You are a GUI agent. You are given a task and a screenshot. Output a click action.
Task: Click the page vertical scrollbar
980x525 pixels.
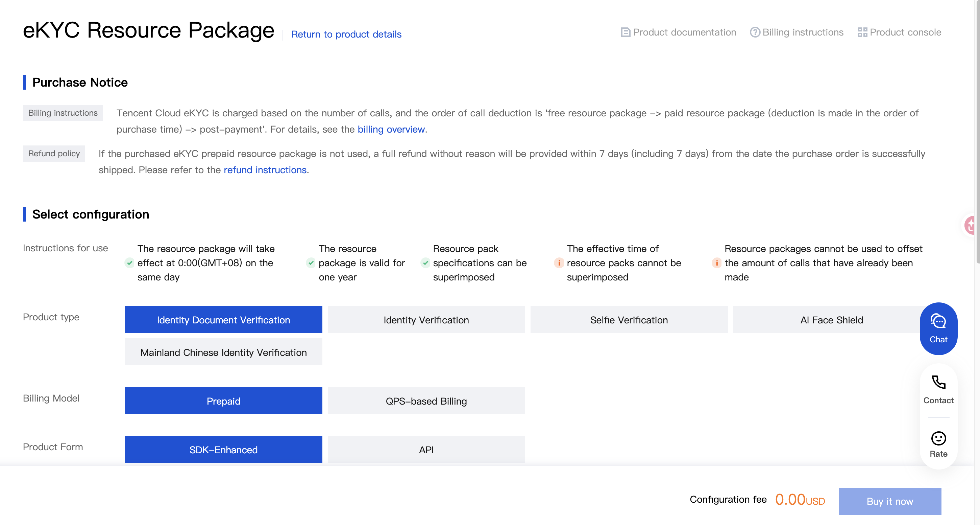(977, 131)
